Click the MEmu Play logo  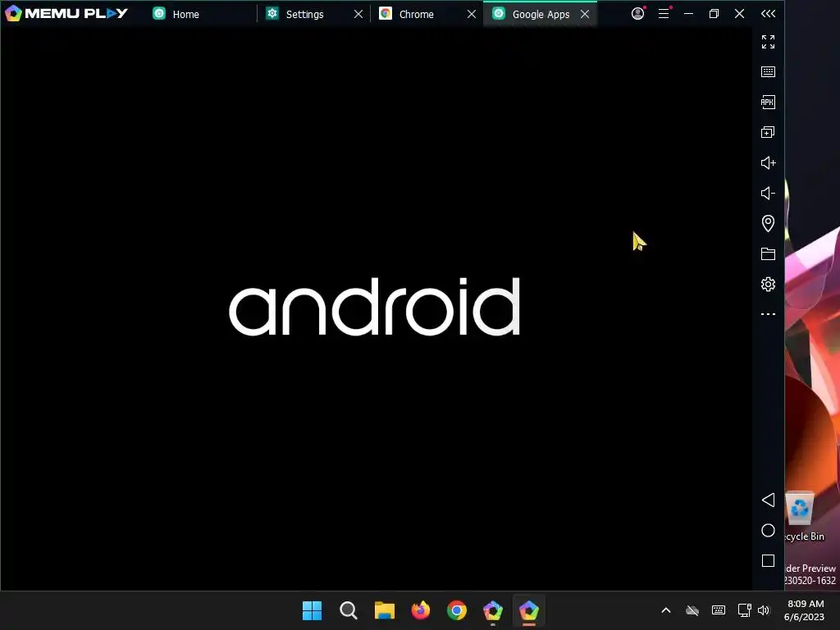tap(66, 13)
